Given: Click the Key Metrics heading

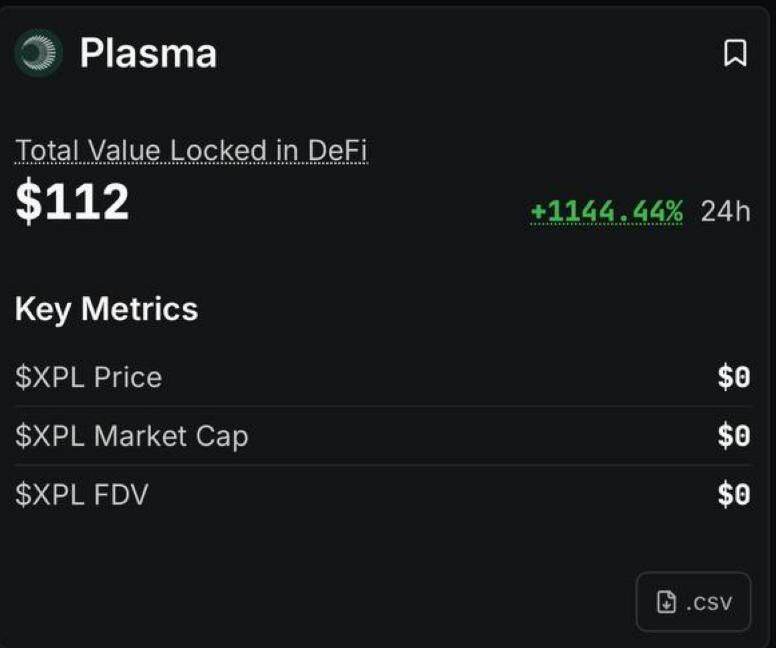Looking at the screenshot, I should point(106,309).
